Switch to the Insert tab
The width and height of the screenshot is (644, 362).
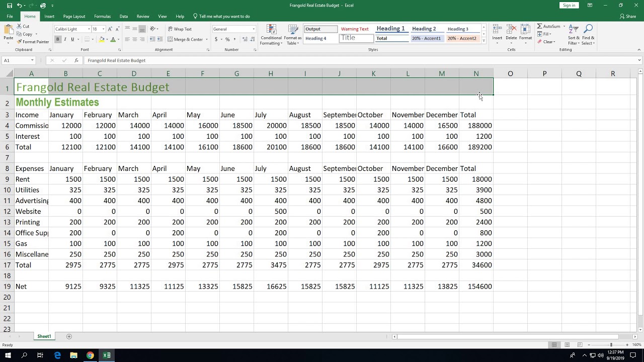tap(49, 17)
